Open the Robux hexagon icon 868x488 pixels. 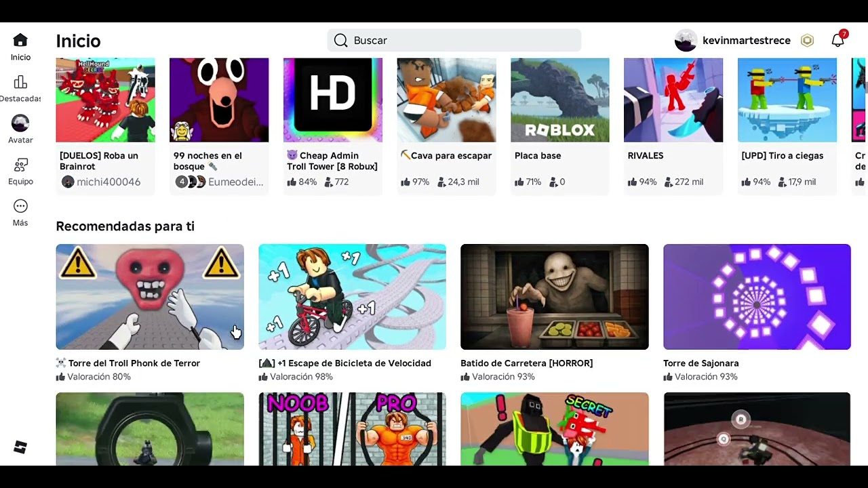(807, 41)
